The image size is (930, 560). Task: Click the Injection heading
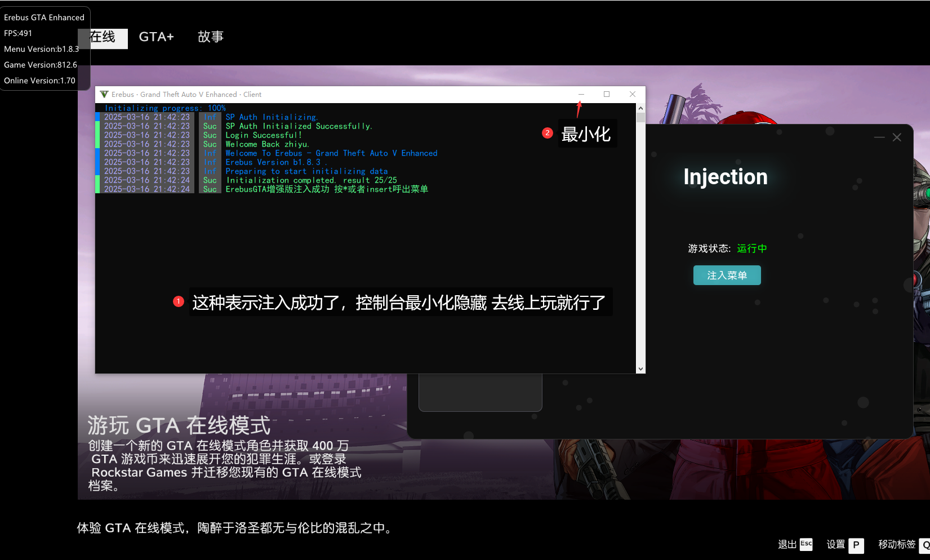[726, 177]
